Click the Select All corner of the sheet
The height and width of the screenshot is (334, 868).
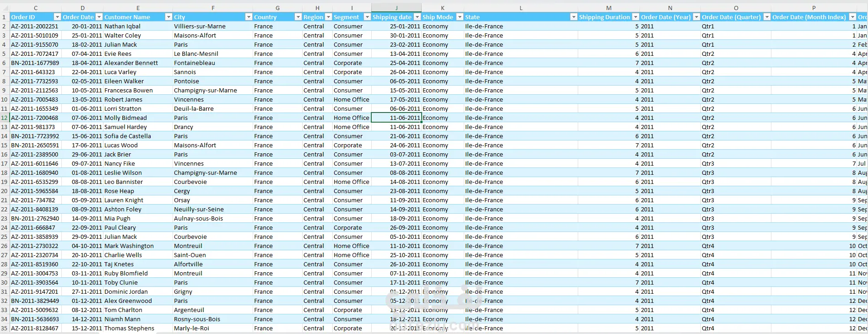[x=5, y=8]
